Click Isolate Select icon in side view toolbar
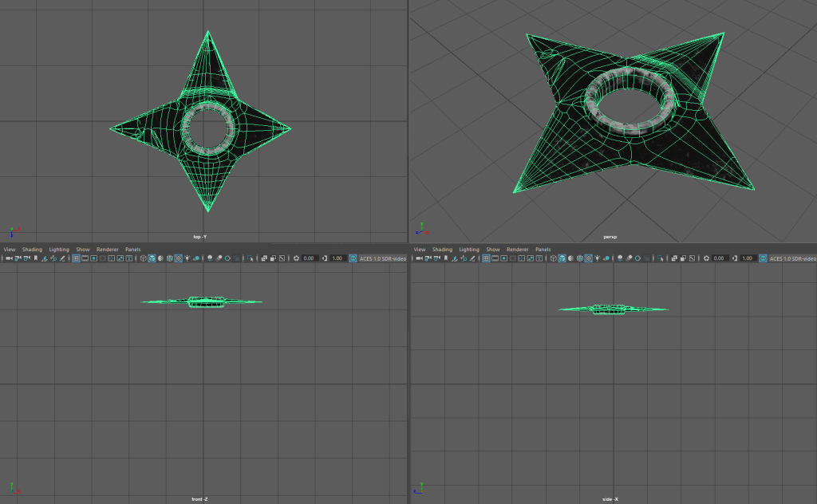Image resolution: width=817 pixels, height=504 pixels. [x=660, y=258]
